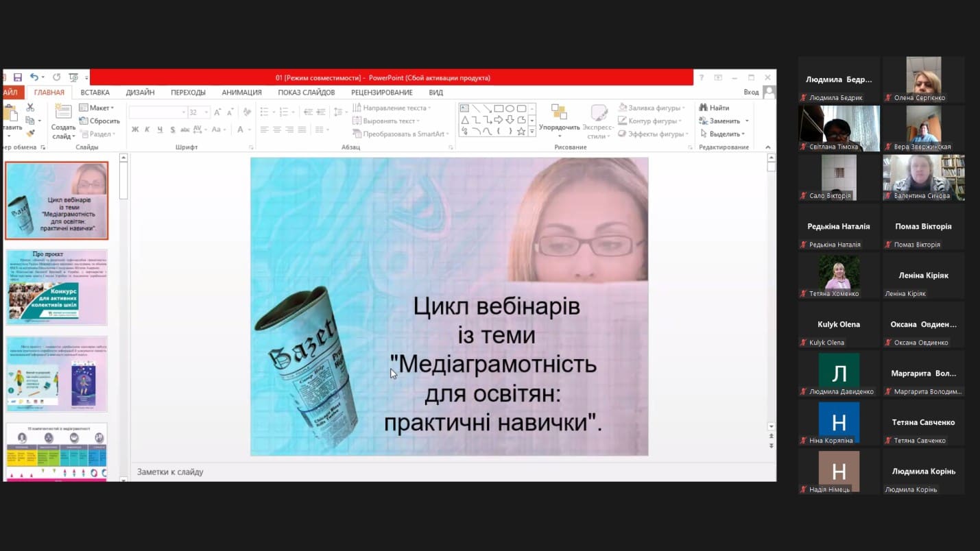Screen dimensions: 980x551
Task: Collapse the ribbon with the chevron arrow
Action: 768,147
